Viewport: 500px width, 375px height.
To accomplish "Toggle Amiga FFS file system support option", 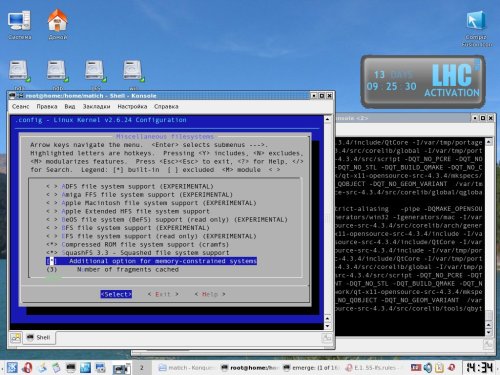I will (x=139, y=195).
